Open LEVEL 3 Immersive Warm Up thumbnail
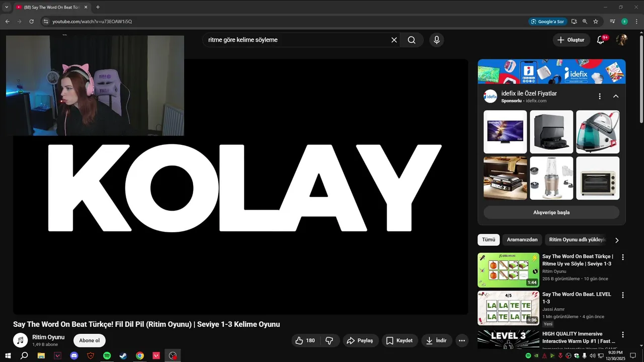This screenshot has width=644, height=362. tap(508, 339)
